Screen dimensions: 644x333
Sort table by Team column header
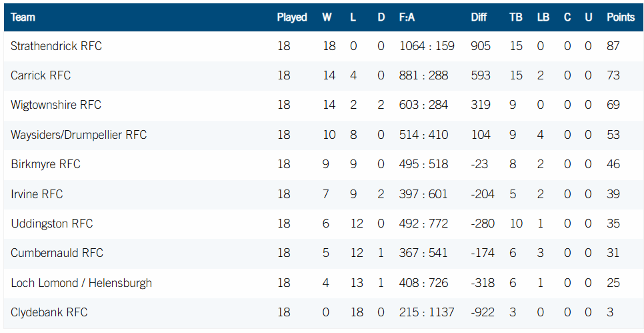coord(23,17)
